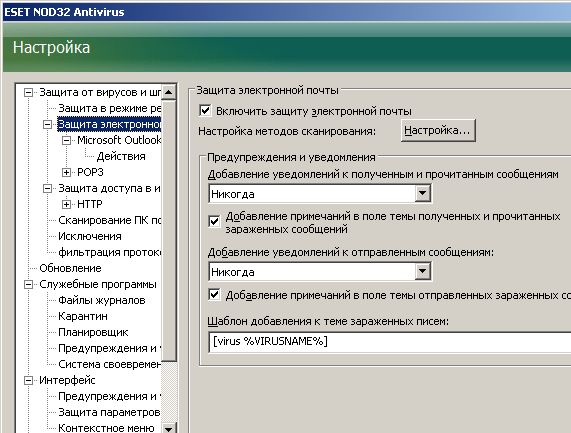This screenshot has height=433, width=571.
Task: Select Предупреждения under Интерфейс
Action: click(x=109, y=397)
